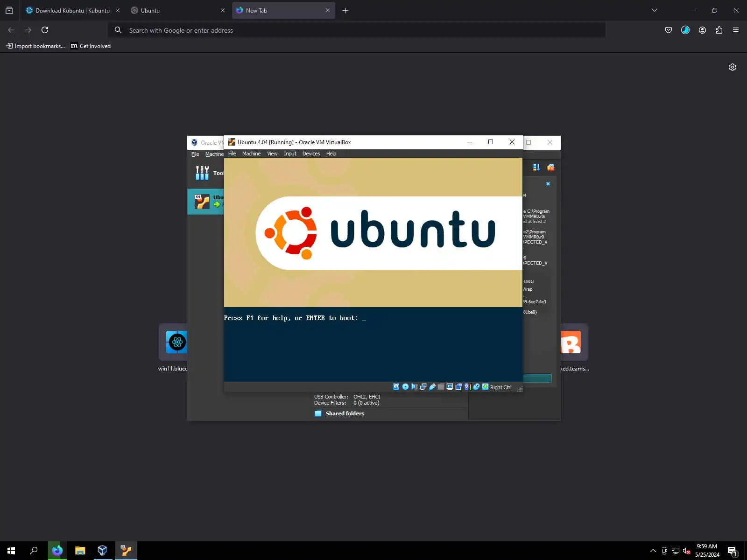
Task: Click running Ubuntu VM icon in taskbar
Action: coord(126,551)
